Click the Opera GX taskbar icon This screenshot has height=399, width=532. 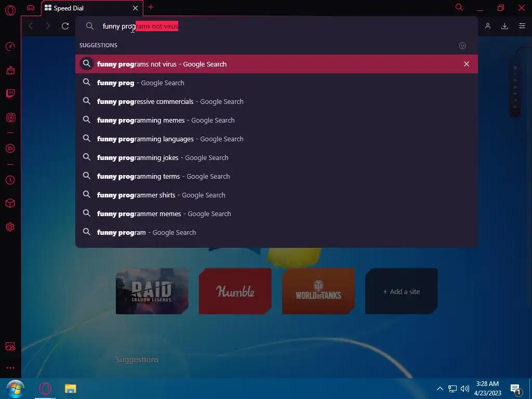point(45,389)
